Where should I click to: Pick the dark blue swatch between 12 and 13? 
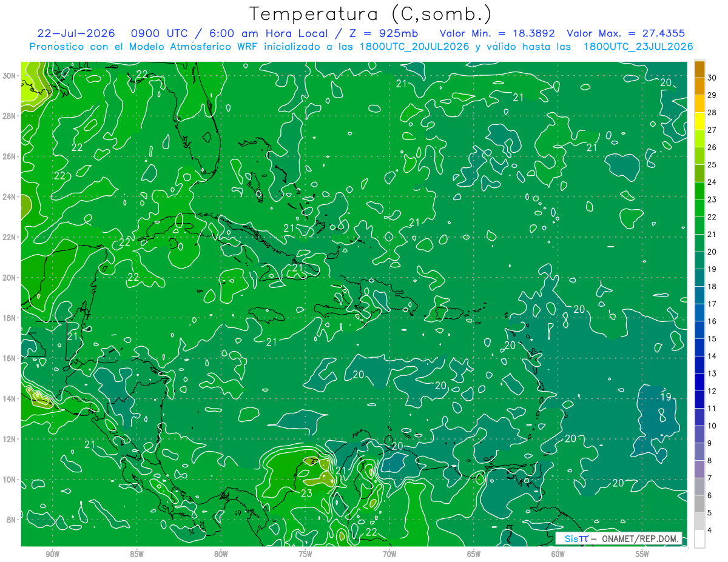tap(699, 382)
